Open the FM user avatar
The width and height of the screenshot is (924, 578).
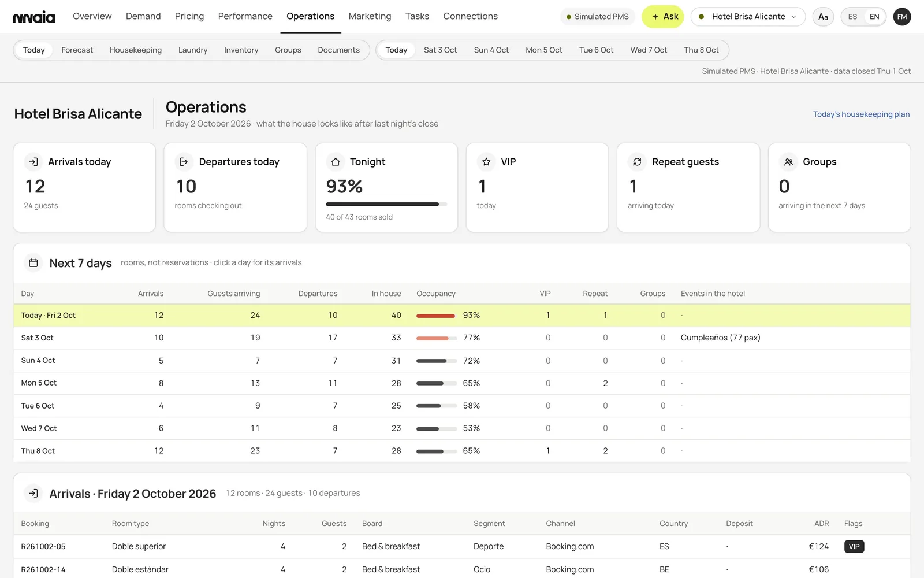(902, 17)
